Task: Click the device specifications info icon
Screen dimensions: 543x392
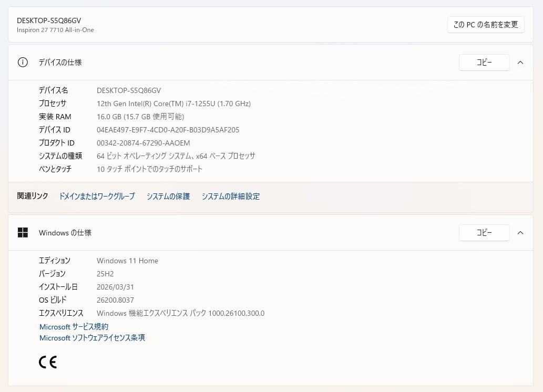Action: pos(23,63)
